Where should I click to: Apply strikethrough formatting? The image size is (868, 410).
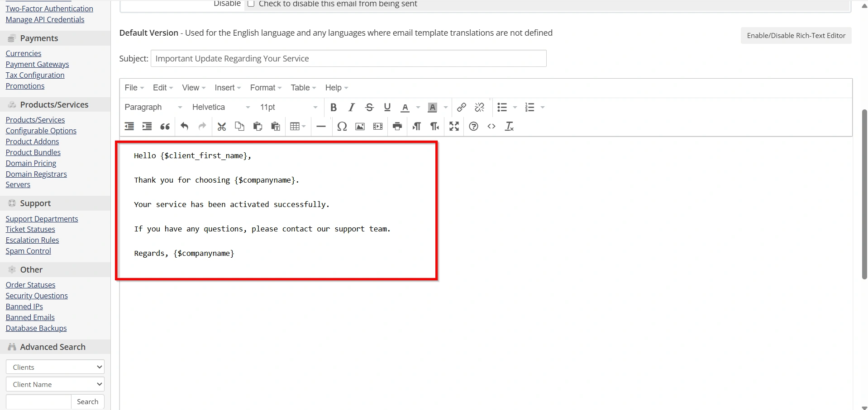point(369,107)
